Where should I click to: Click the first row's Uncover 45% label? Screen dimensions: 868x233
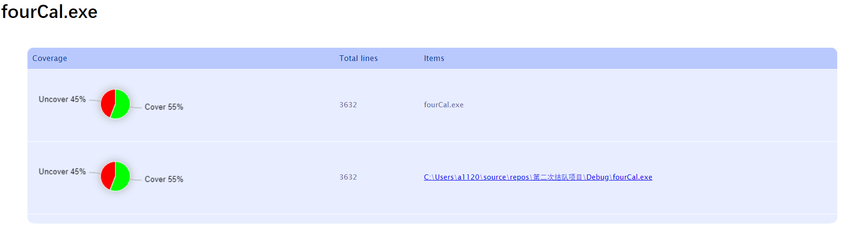click(62, 99)
